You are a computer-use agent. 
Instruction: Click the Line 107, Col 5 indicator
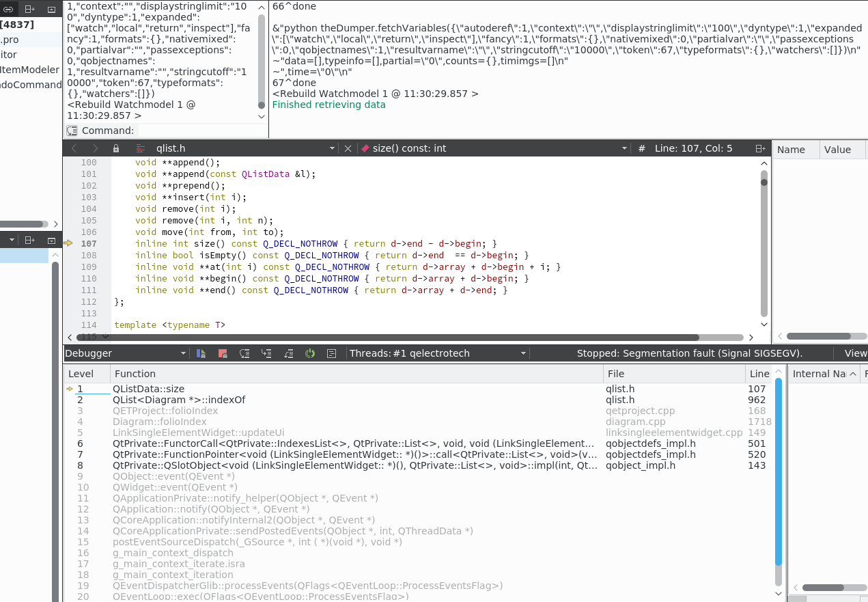pyautogui.click(x=692, y=148)
